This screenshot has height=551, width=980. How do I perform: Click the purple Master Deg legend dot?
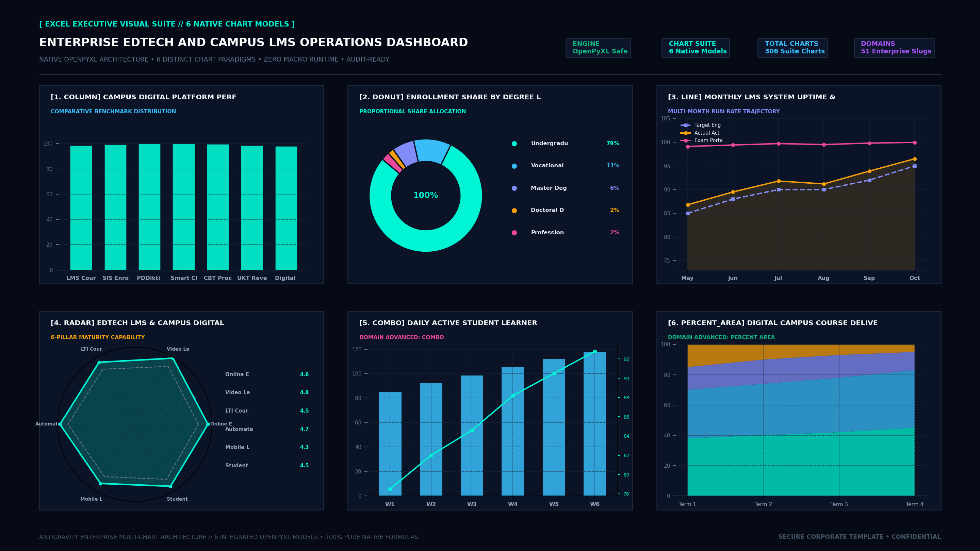click(x=514, y=188)
